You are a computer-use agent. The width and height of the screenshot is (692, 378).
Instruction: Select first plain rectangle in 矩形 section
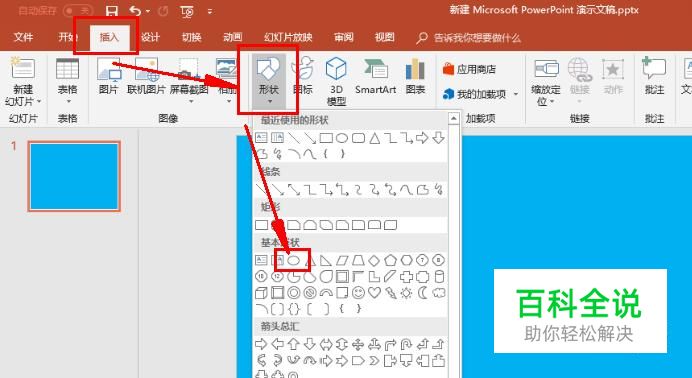(x=261, y=225)
